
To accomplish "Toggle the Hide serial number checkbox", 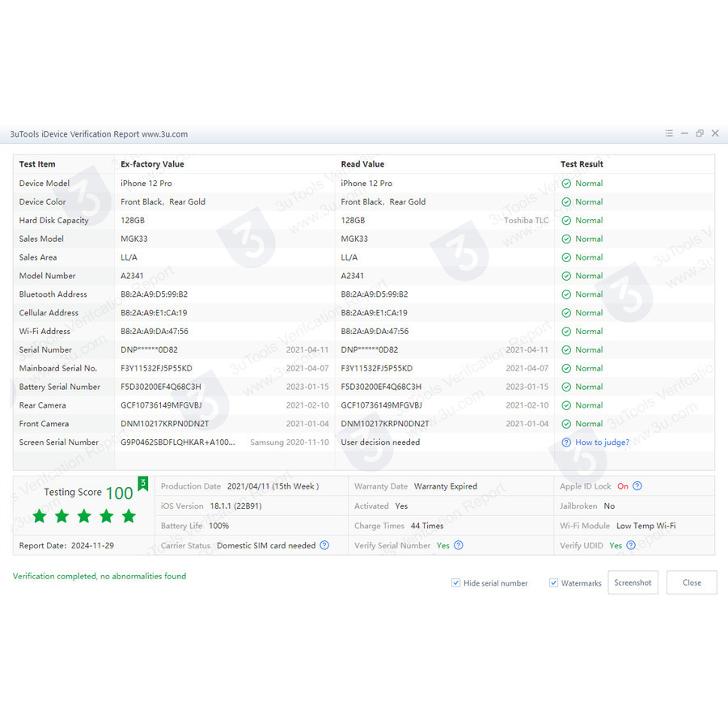I will (x=456, y=583).
